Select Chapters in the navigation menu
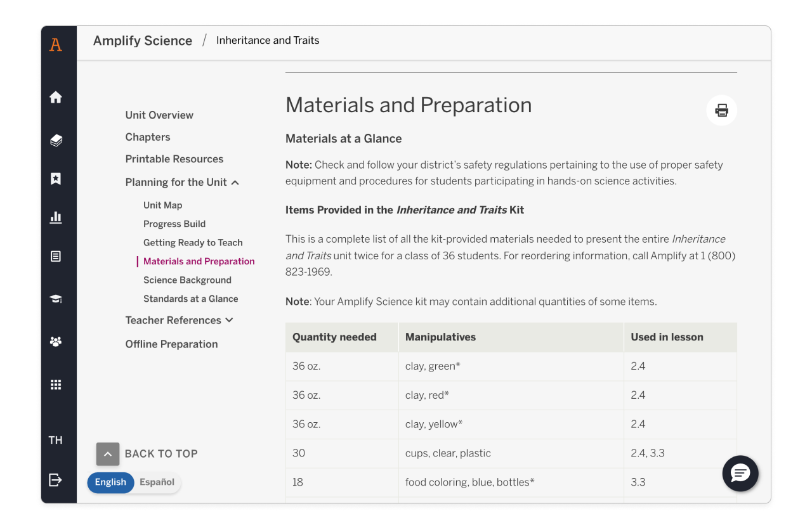The height and width of the screenshot is (530, 812). (x=148, y=137)
